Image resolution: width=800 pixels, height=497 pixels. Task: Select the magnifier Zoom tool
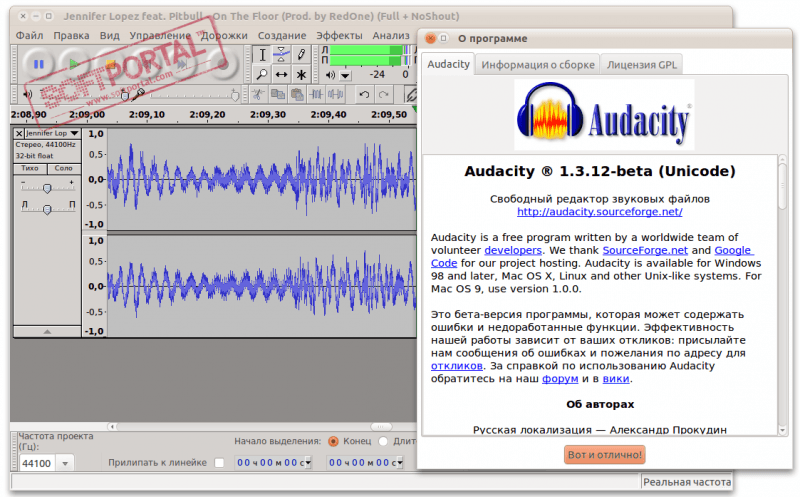point(262,74)
